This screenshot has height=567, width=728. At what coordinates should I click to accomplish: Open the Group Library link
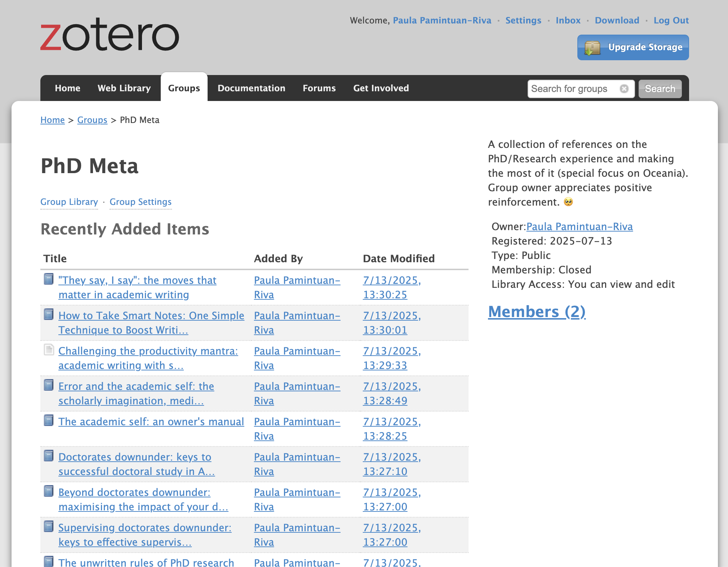click(x=69, y=202)
